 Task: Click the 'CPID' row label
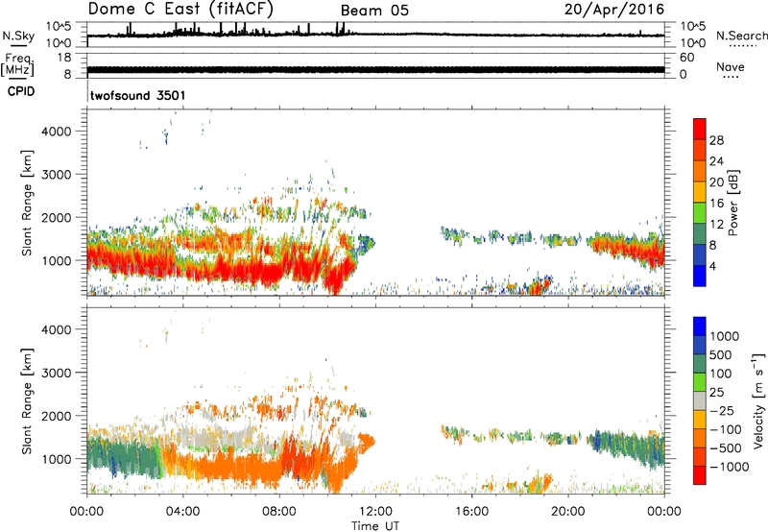pos(21,91)
